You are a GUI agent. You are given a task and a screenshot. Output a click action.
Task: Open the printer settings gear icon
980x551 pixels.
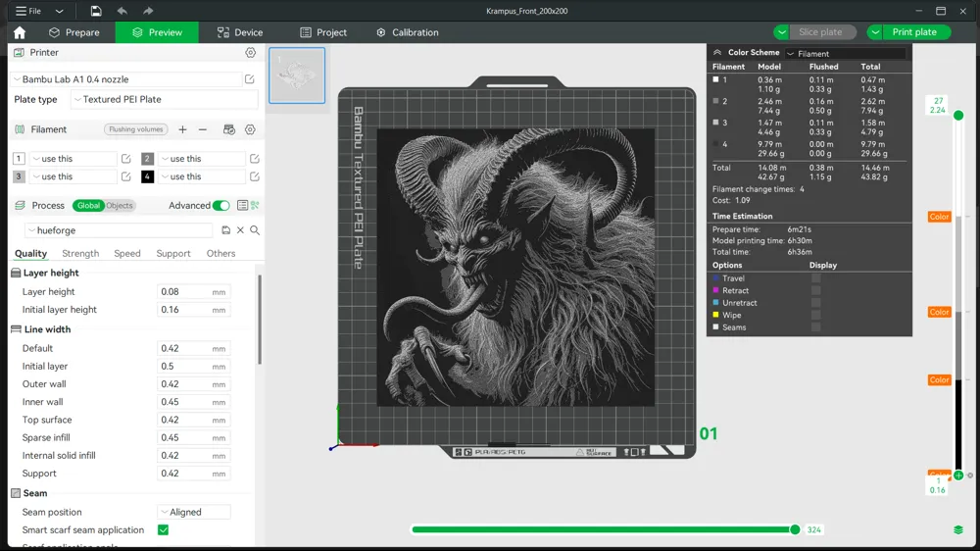[x=250, y=53]
